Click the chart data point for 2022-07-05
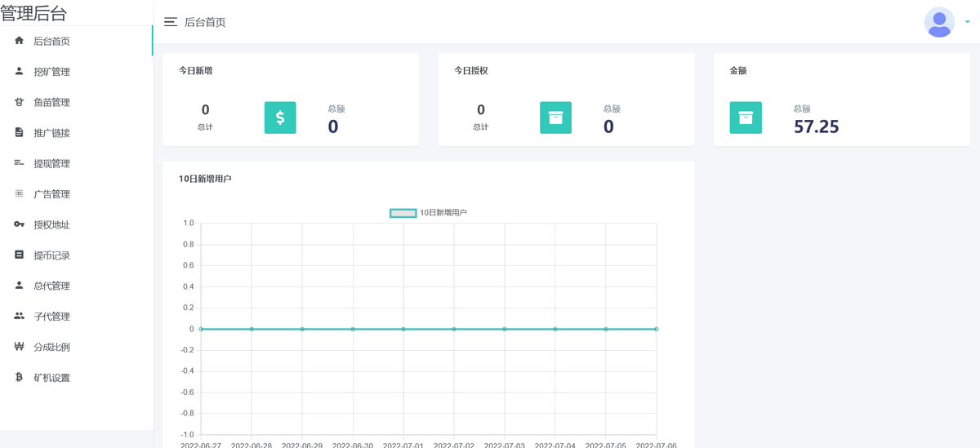The image size is (980, 448). [x=606, y=329]
